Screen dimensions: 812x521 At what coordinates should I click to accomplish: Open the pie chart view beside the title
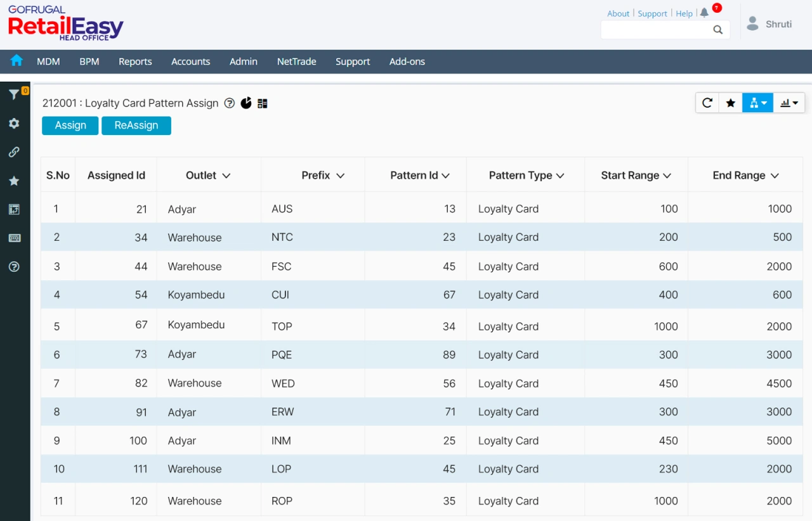[246, 103]
